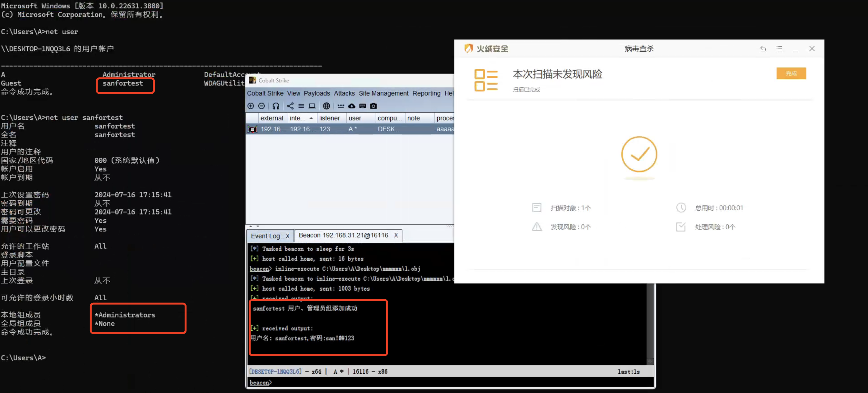Click the DESKTOP-1NQQ3L6 status bar text

(x=275, y=371)
